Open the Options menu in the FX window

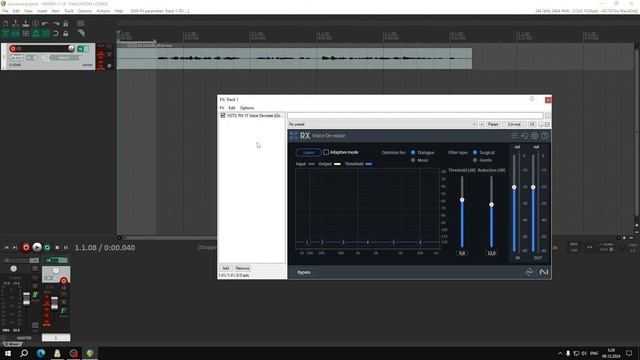click(247, 108)
